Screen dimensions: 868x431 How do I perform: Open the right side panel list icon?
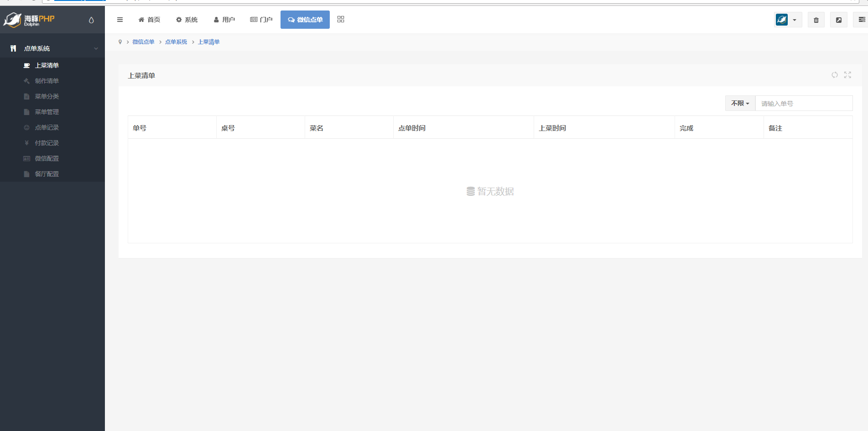coord(861,20)
